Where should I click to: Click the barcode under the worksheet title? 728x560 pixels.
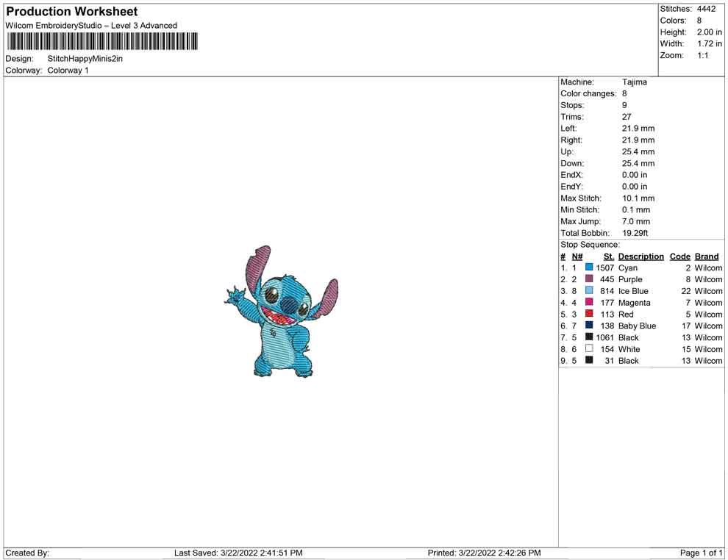[x=102, y=41]
